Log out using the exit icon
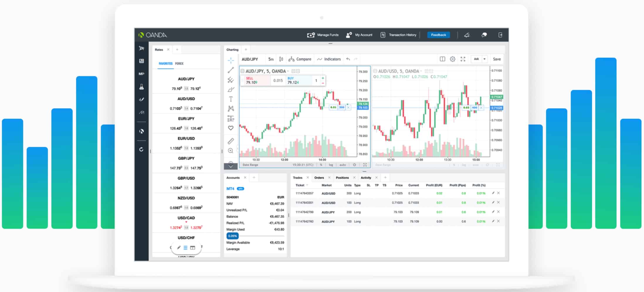The image size is (644, 292). (x=500, y=35)
